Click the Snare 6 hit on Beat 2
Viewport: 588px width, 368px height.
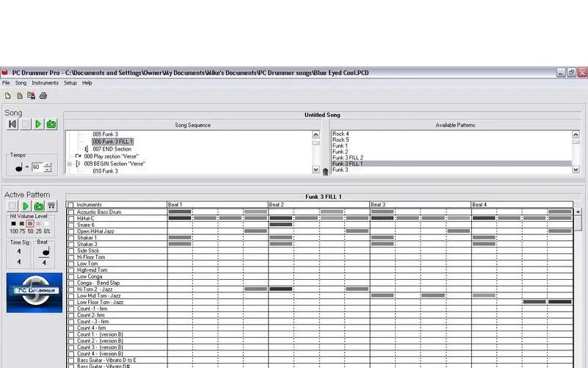[281, 225]
